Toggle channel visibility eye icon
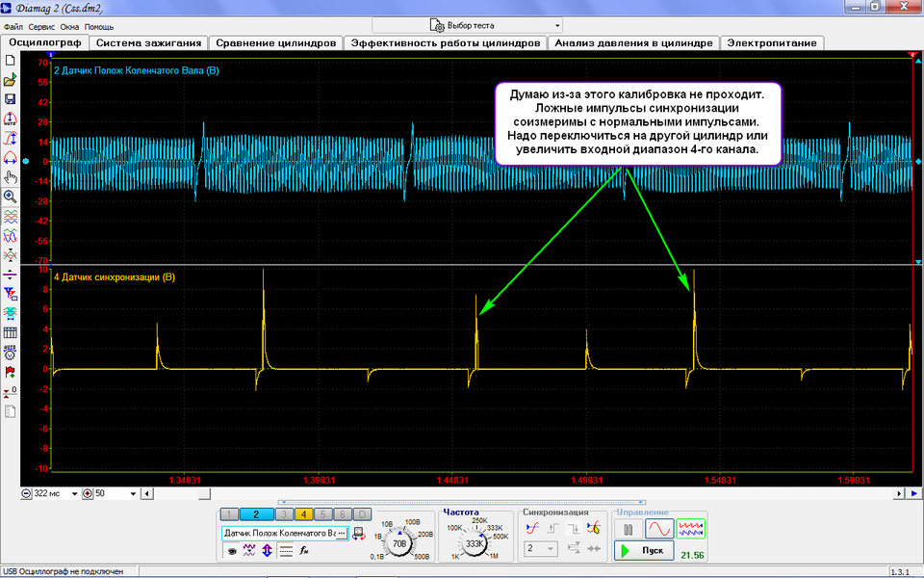Viewport: 924px width, 578px height. [x=232, y=551]
